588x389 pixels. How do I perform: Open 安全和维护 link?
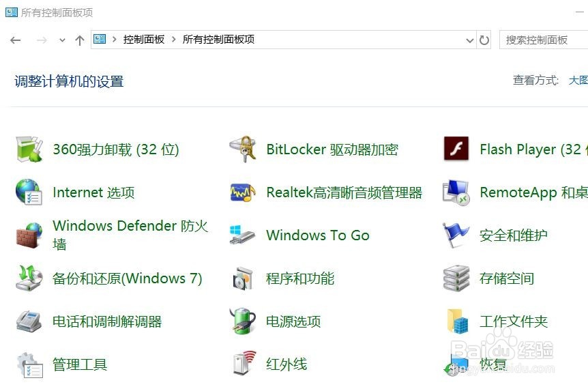tap(514, 235)
